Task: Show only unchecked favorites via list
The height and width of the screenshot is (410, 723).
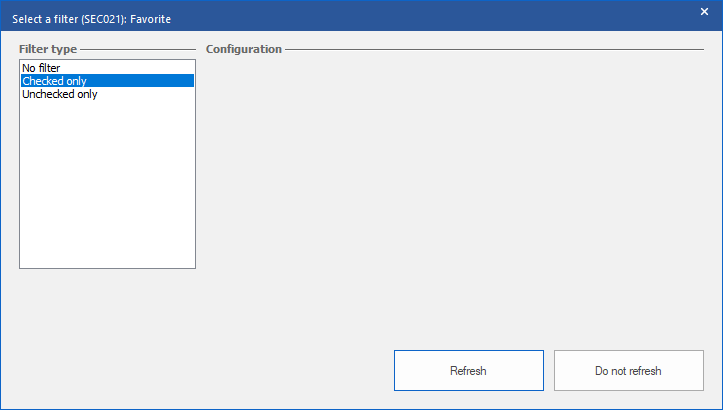Action: 59,94
